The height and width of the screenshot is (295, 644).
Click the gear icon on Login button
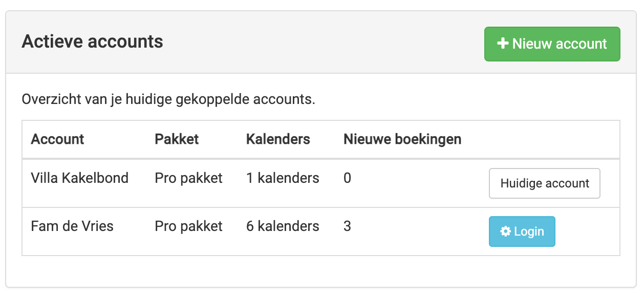click(x=506, y=231)
